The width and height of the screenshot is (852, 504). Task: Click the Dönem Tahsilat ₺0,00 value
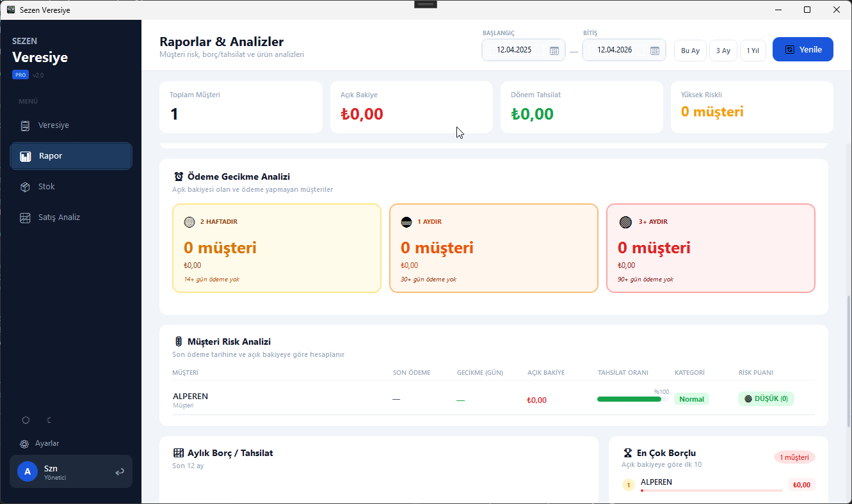[x=532, y=114]
